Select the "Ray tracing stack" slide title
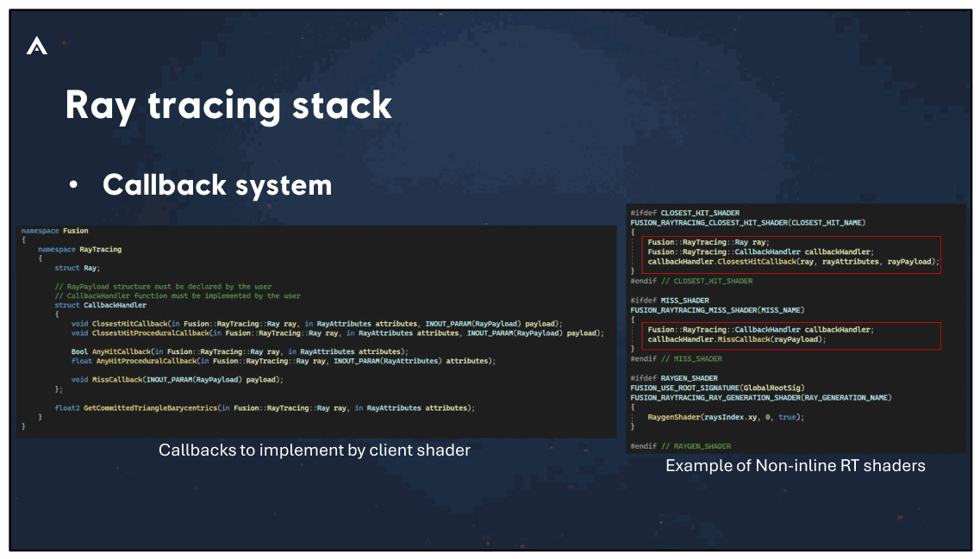Screen dimensions: 980x559 click(228, 105)
